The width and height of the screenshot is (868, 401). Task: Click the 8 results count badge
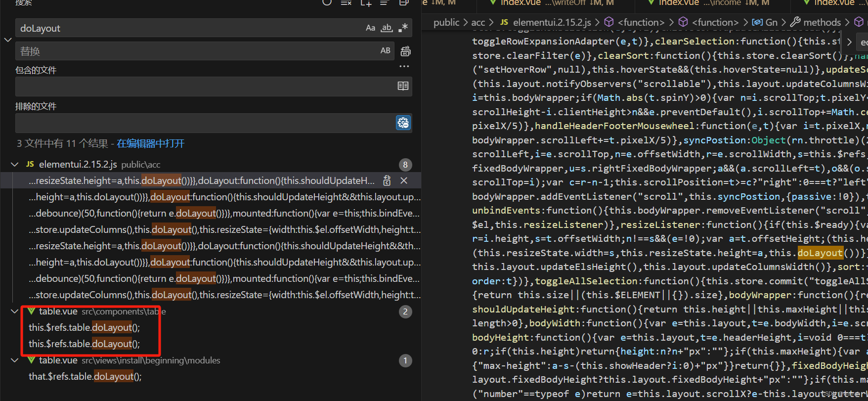(x=405, y=165)
